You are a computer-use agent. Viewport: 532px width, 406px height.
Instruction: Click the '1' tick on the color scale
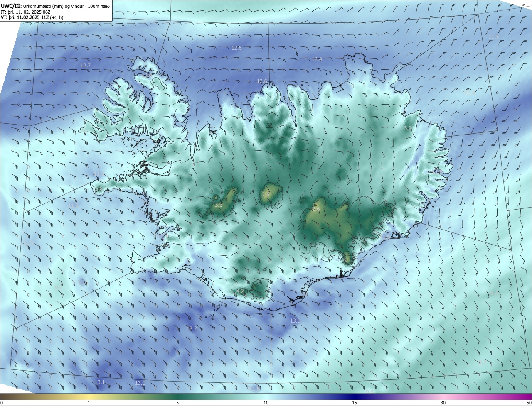89,403
